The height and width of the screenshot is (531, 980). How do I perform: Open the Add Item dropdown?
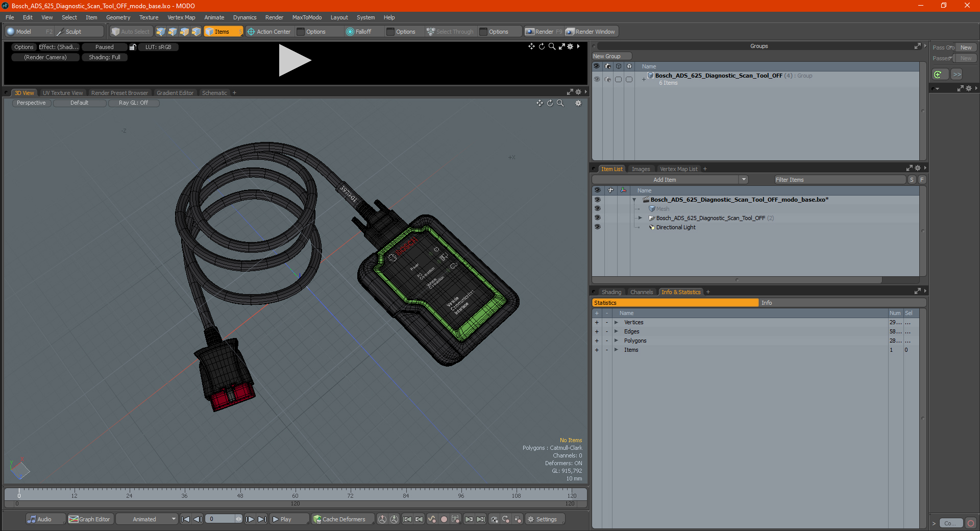(x=670, y=180)
